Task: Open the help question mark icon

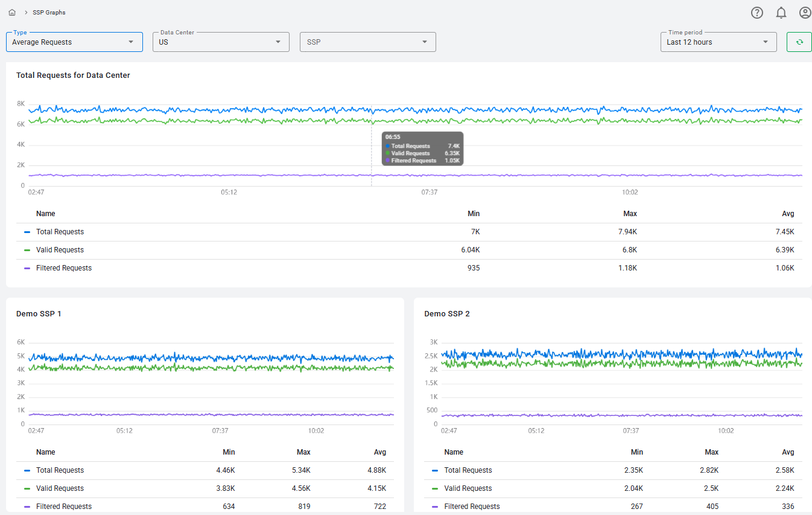Action: point(757,13)
